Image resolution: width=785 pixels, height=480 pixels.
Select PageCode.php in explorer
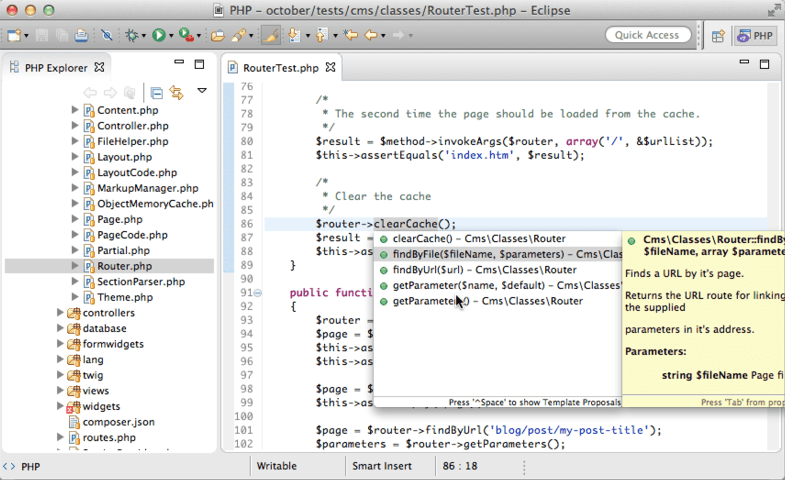click(x=132, y=235)
